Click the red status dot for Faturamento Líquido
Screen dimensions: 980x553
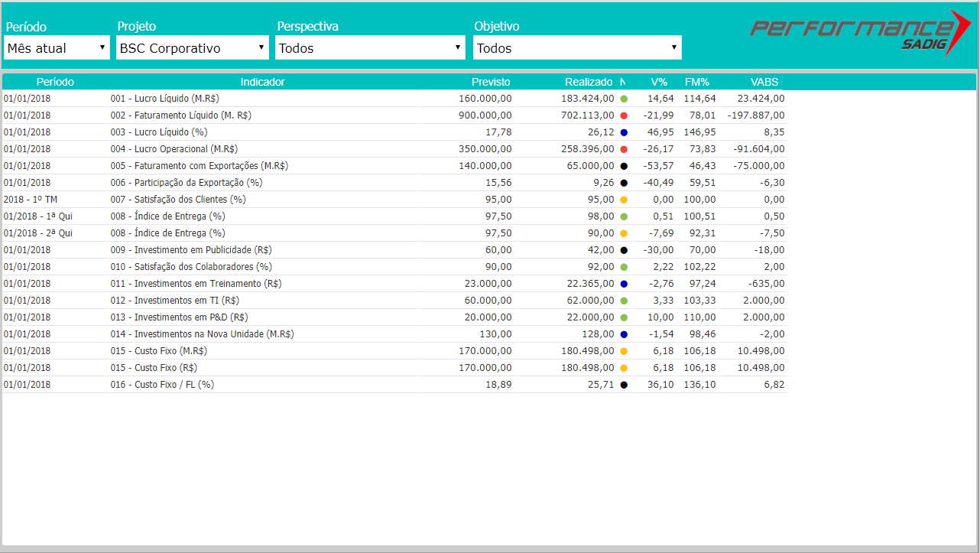click(624, 115)
